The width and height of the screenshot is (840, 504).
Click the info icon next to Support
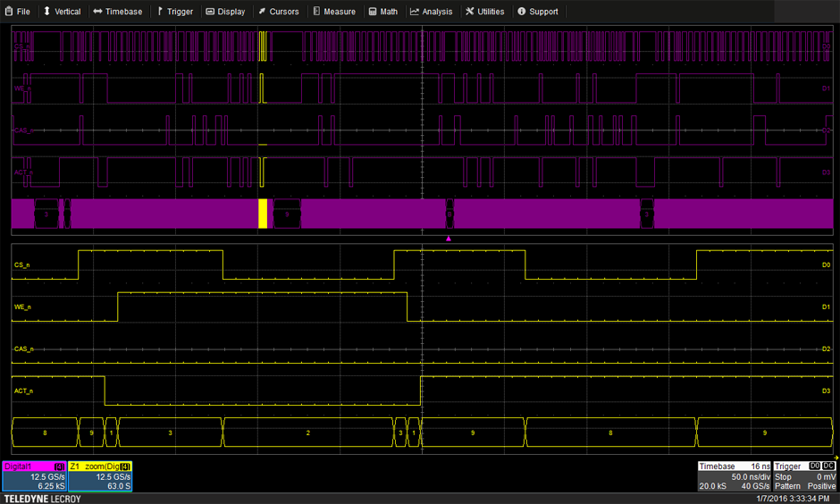coord(521,12)
